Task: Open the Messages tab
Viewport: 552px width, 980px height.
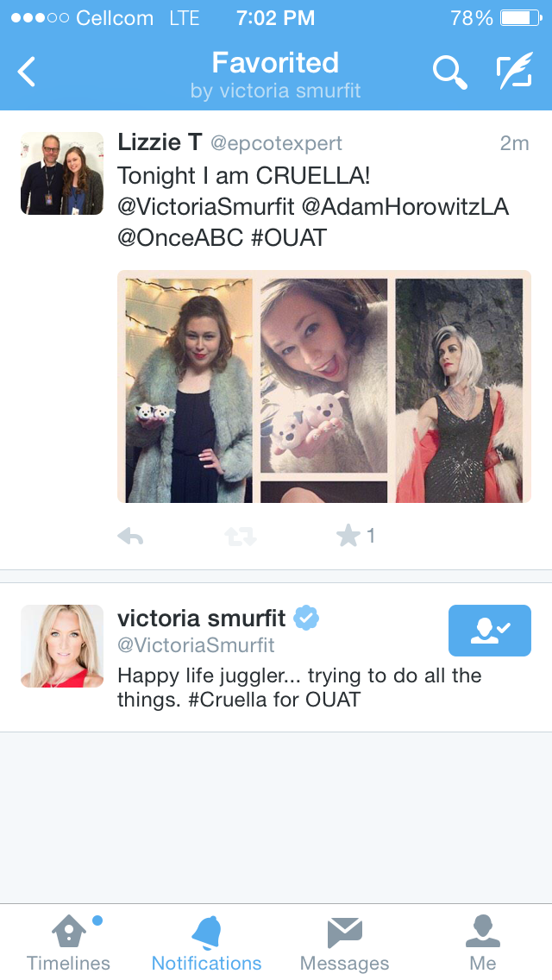Action: tap(344, 943)
